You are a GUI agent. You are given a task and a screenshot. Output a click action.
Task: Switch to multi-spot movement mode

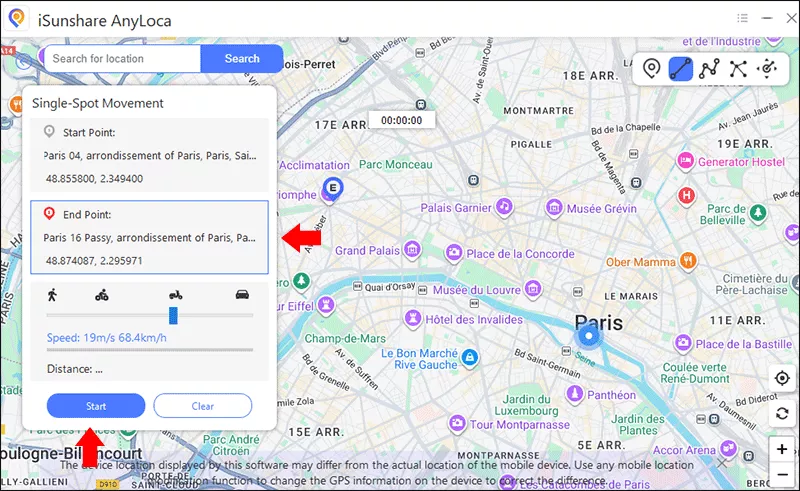click(709, 68)
